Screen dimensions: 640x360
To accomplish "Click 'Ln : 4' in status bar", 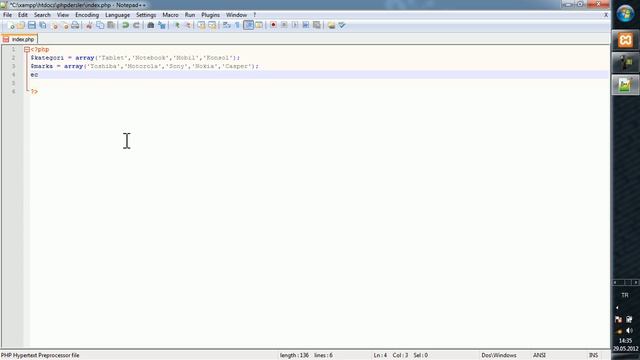I will 380,355.
